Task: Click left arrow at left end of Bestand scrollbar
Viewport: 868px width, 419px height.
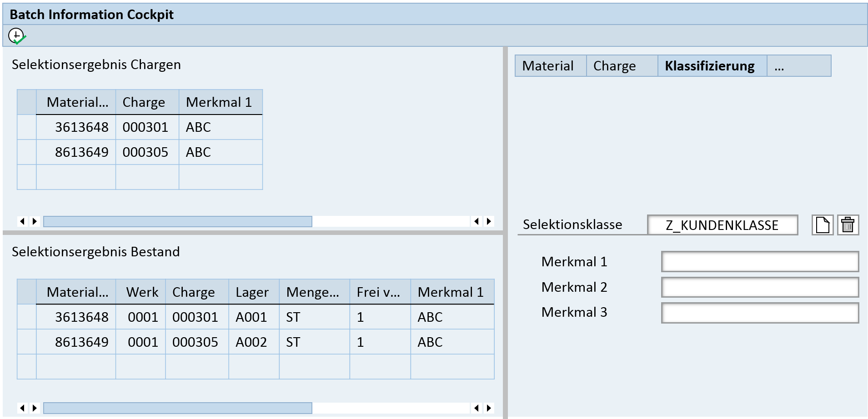Action: 22,408
